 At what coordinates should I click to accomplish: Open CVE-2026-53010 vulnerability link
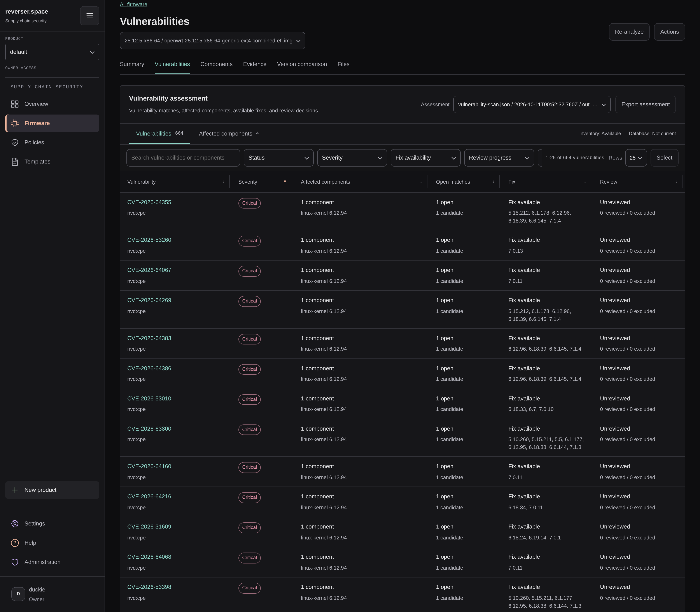point(149,398)
